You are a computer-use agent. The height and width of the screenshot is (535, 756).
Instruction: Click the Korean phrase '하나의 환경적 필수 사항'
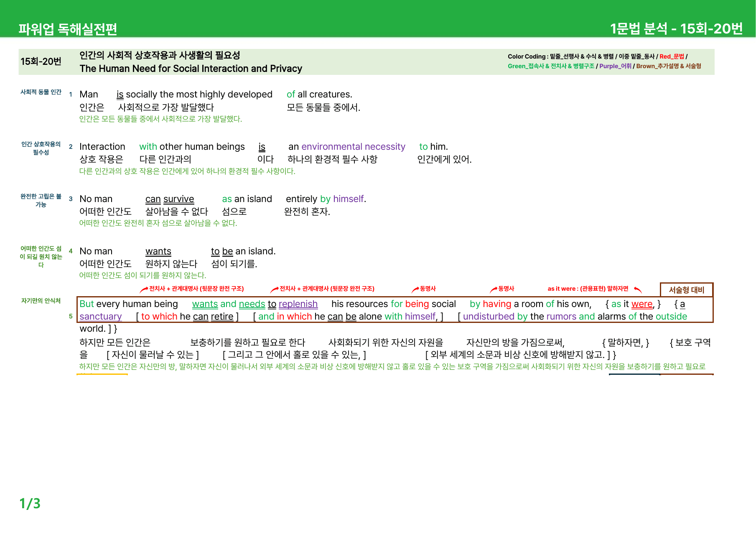(x=333, y=159)
